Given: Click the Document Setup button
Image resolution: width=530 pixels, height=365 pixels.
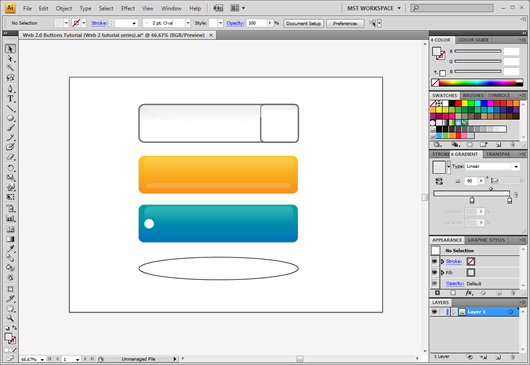Looking at the screenshot, I should coord(303,23).
